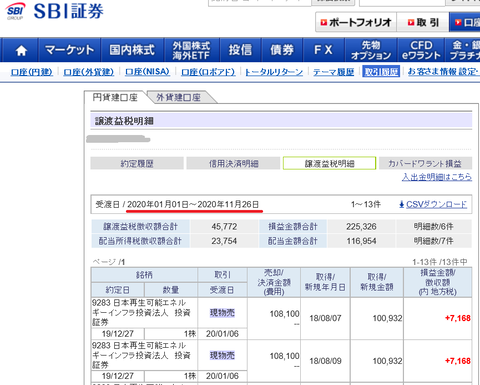Select the 信用決済明細 tab button
This screenshot has width=480, height=385.
(233, 163)
